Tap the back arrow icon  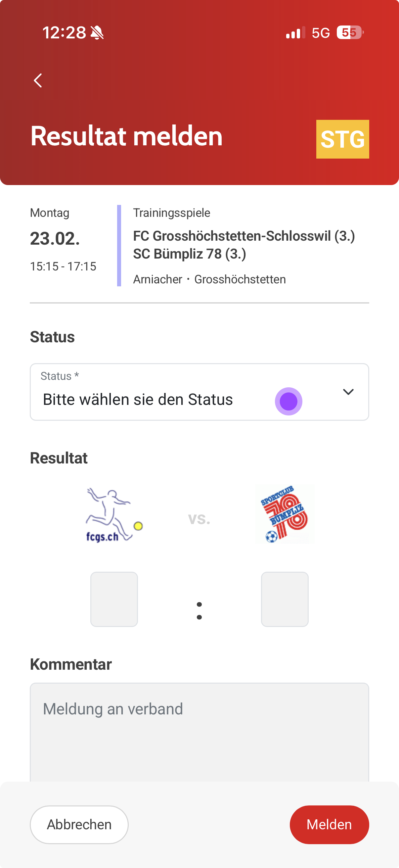tap(38, 80)
